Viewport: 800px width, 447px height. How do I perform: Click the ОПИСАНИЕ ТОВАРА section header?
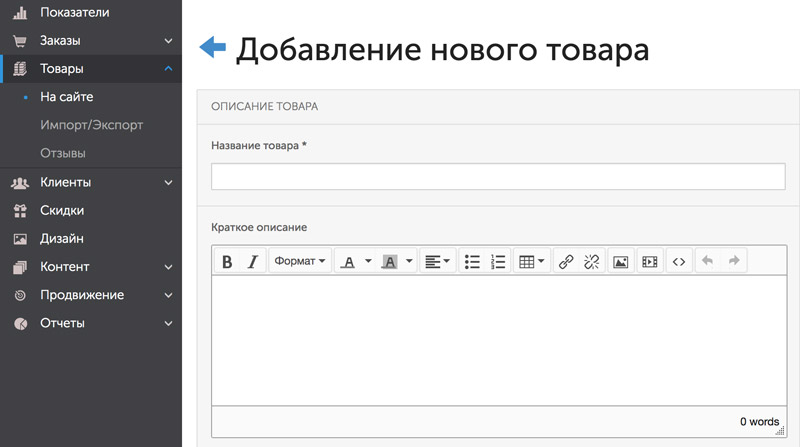tap(264, 106)
